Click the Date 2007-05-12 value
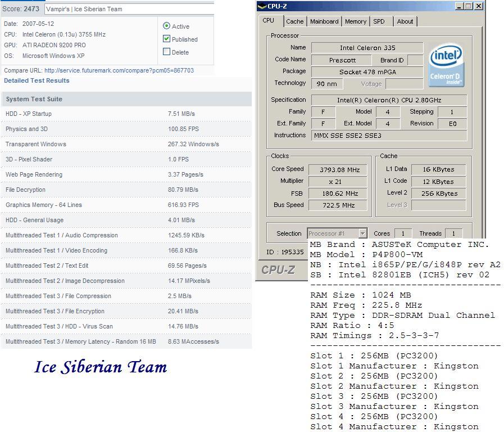504x432 pixels. [38, 24]
